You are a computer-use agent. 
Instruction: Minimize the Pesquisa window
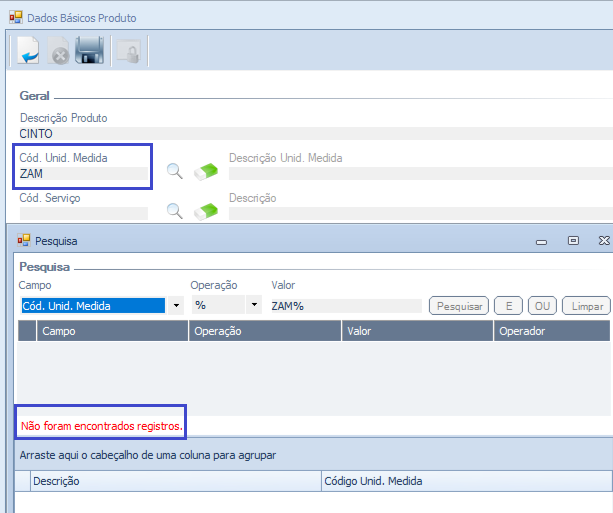tap(541, 242)
